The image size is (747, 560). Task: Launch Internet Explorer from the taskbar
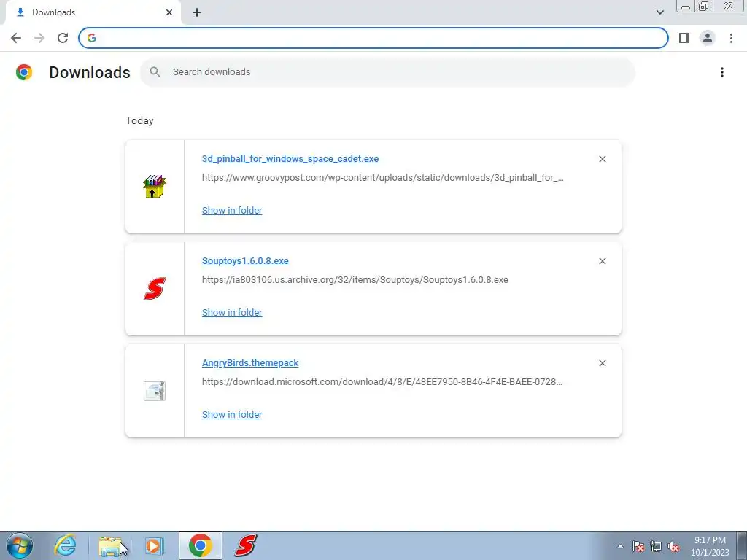tap(65, 545)
